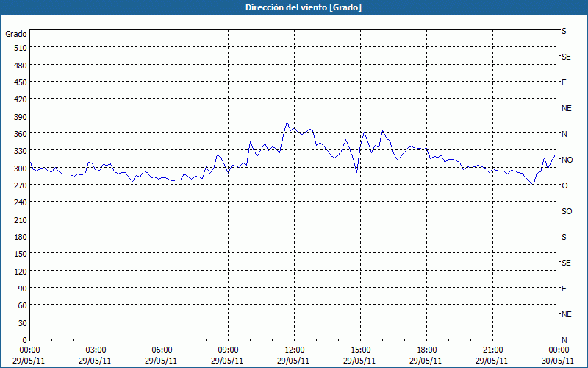Screen dimensions: 588x368
Task: Select the "O" compass label
Action: click(564, 185)
